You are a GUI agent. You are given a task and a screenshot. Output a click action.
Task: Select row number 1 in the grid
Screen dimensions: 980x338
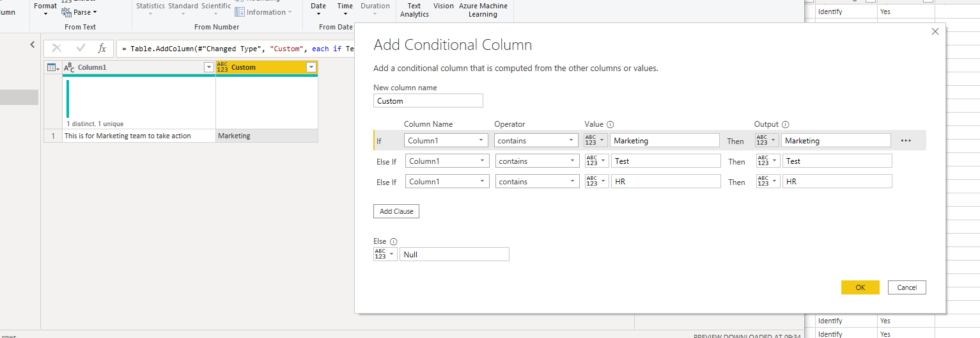[53, 136]
